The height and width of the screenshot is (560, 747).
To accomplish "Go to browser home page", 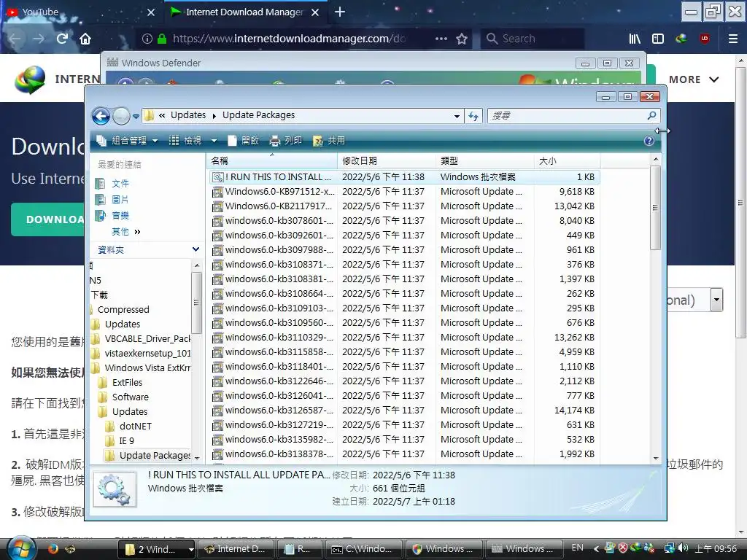I will point(85,39).
